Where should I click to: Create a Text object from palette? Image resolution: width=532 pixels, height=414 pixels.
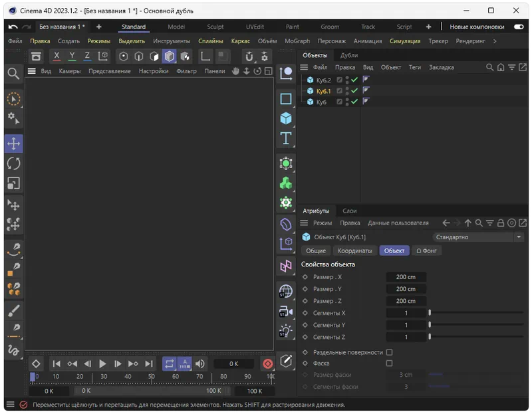pyautogui.click(x=286, y=138)
